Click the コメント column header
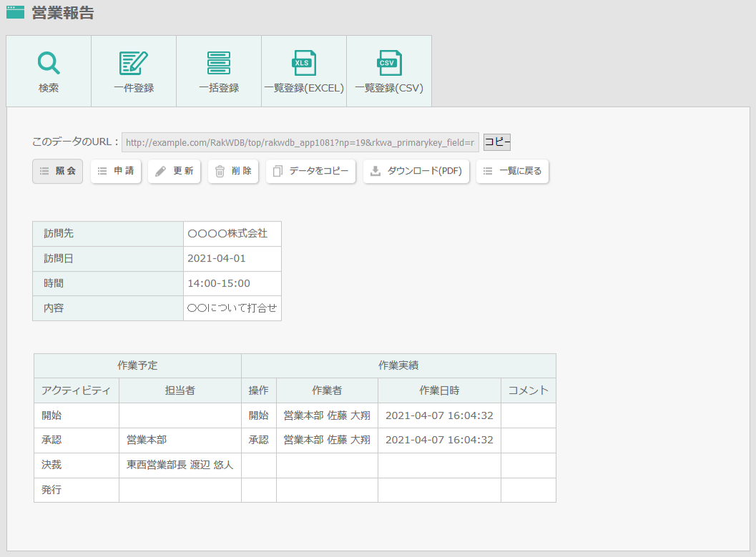The width and height of the screenshot is (756, 557). point(529,390)
